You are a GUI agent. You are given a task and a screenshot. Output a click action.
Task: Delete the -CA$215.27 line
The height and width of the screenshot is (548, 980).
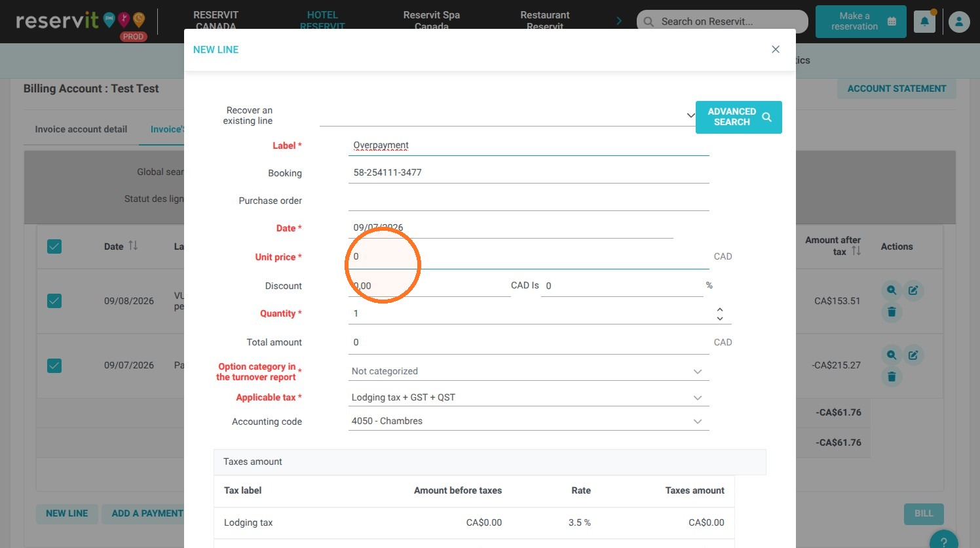click(892, 376)
